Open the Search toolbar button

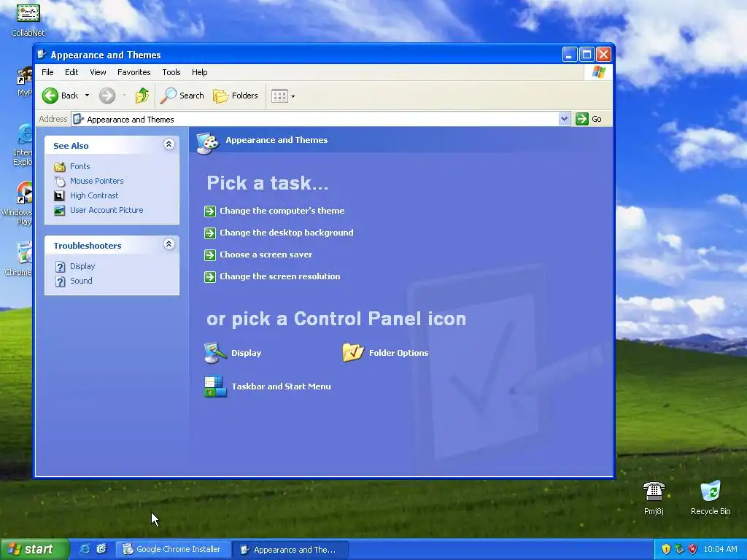182,96
